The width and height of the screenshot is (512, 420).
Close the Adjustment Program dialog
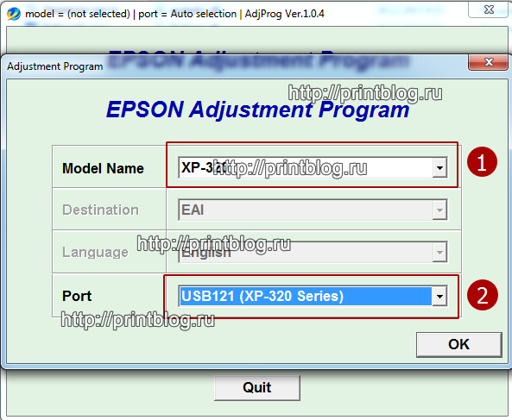click(x=489, y=62)
